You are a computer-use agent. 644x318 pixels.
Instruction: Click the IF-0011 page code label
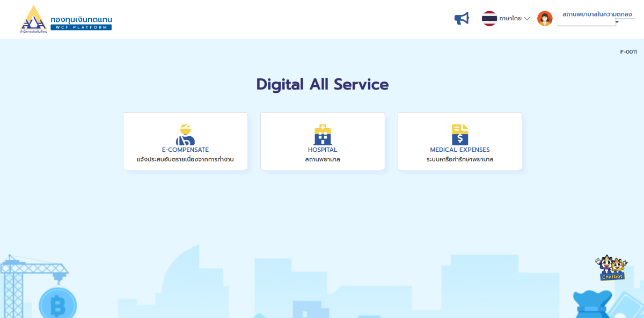point(627,52)
